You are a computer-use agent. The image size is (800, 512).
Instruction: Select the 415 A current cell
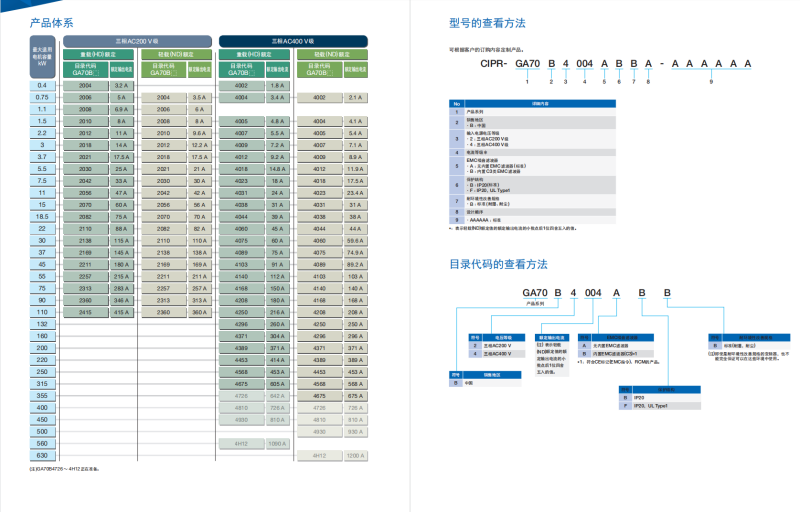coord(121,312)
